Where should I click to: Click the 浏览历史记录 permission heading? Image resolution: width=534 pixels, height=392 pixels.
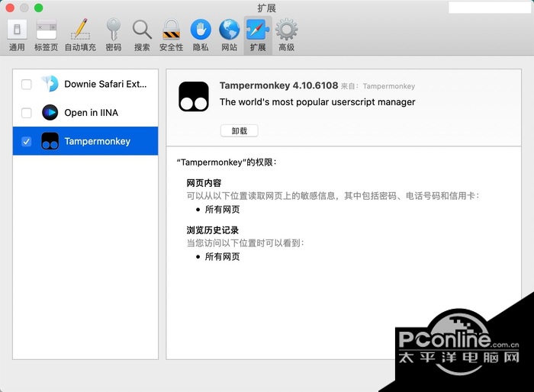213,230
